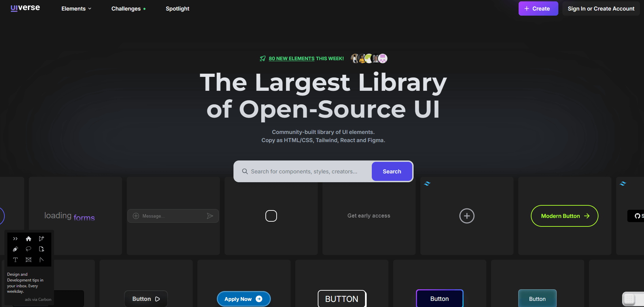This screenshot has width=644, height=307.
Task: Click the home icon in ad panel
Action: point(29,239)
